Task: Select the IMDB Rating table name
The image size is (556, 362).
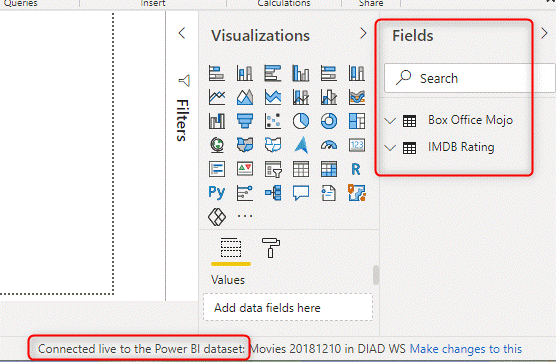Action: (461, 147)
